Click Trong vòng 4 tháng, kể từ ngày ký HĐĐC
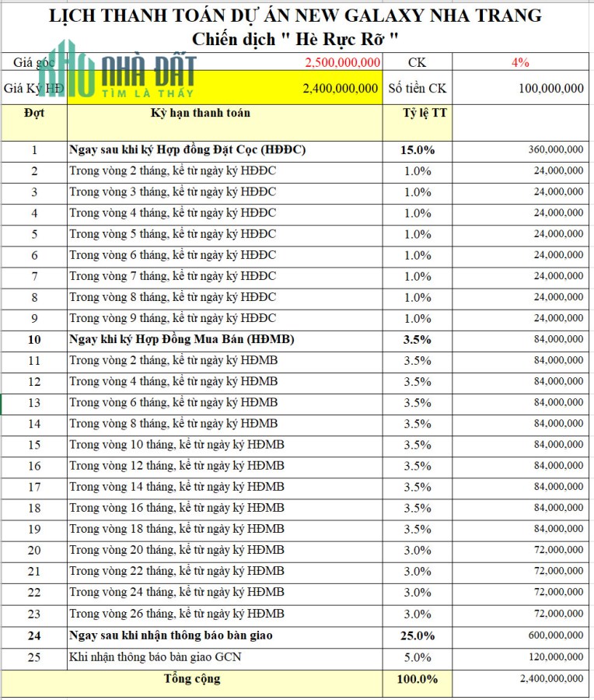This screenshot has width=594, height=700. click(x=173, y=213)
